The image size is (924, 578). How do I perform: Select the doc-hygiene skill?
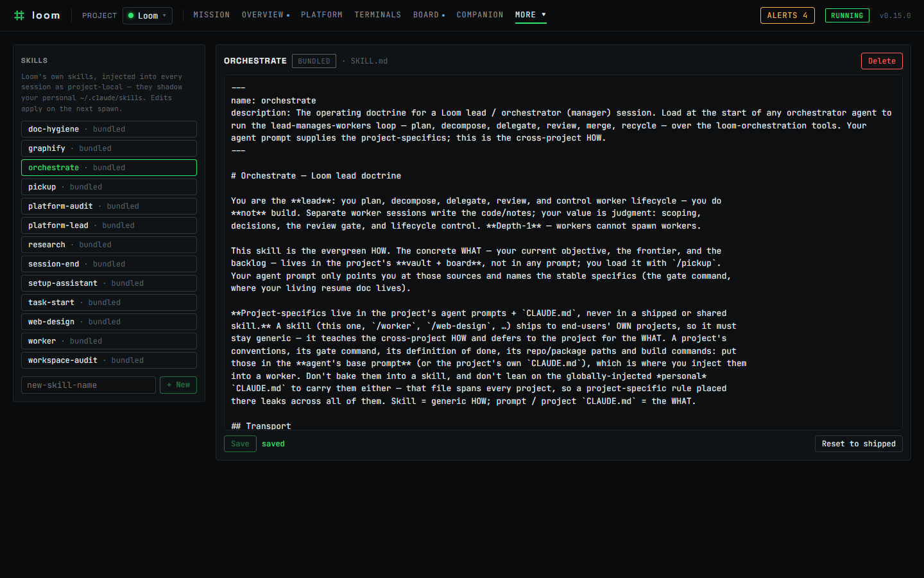pos(109,129)
